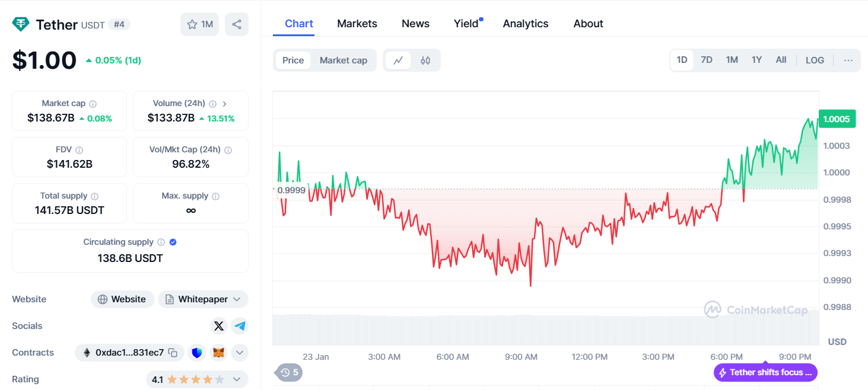The image size is (868, 390).
Task: Open the About tab
Action: pyautogui.click(x=589, y=24)
